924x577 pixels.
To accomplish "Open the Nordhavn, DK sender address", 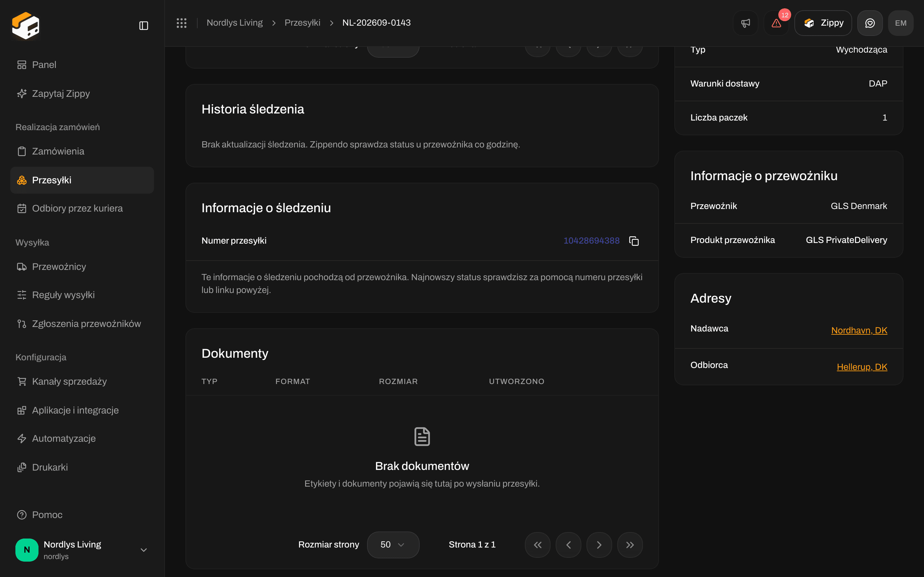I will 859,330.
